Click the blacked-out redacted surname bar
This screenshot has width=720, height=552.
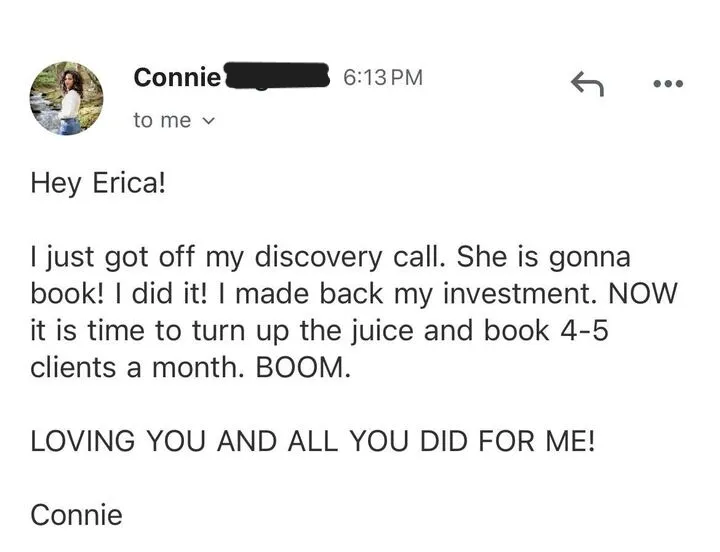click(278, 76)
